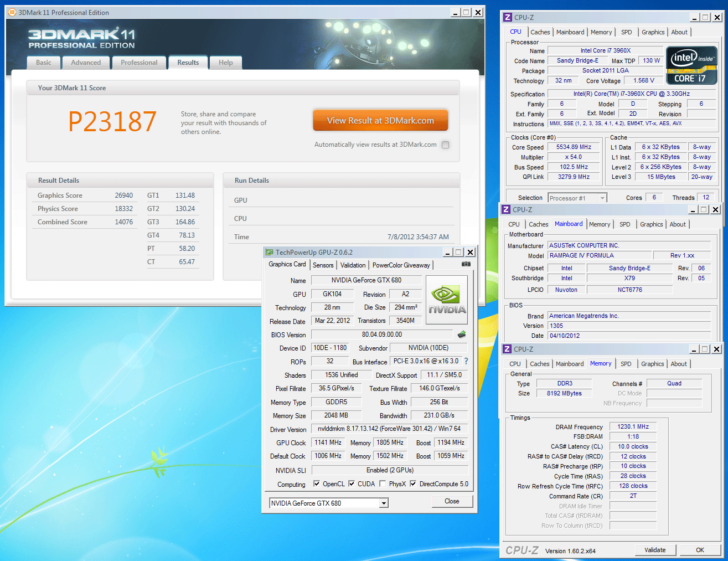The width and height of the screenshot is (728, 561).
Task: Click the BIOS brand American Megatrends Inc.
Action: (629, 316)
